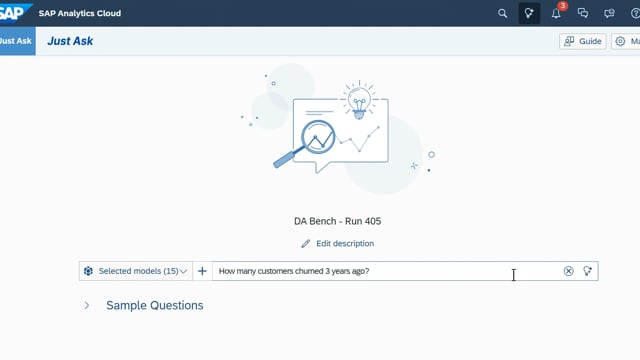The height and width of the screenshot is (360, 640).
Task: Open the help question mark icon
Action: pos(635,13)
